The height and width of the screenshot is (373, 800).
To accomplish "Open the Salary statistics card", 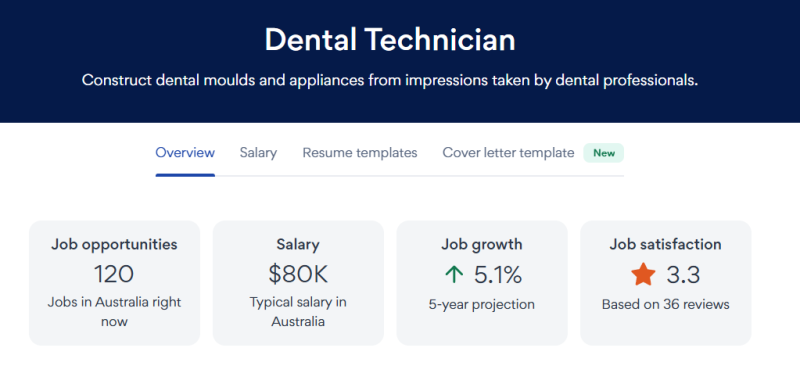I will click(298, 283).
